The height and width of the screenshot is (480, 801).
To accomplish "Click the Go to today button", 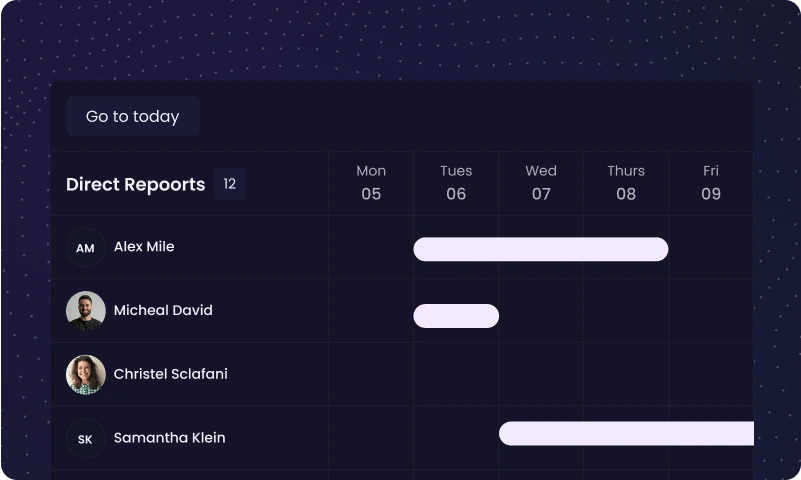I will (132, 116).
